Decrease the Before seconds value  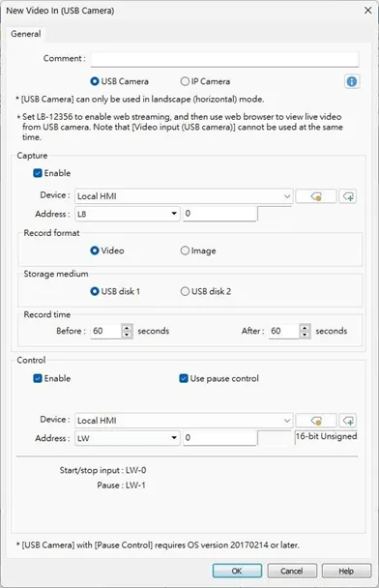point(127,335)
